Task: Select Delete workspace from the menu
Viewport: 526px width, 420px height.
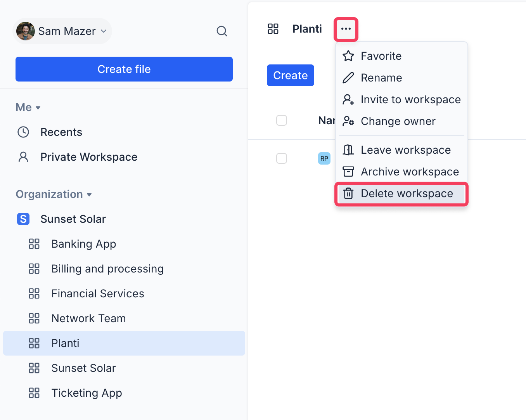Action: tap(401, 194)
